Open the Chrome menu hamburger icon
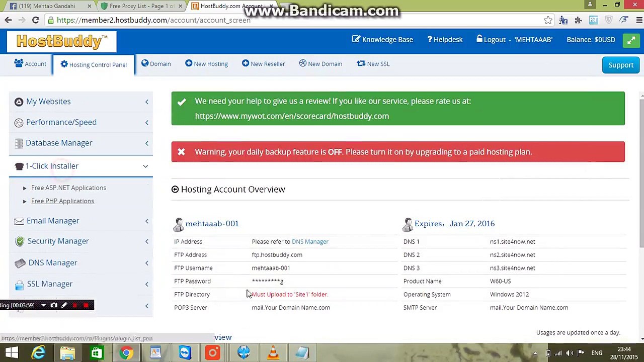 (639, 20)
